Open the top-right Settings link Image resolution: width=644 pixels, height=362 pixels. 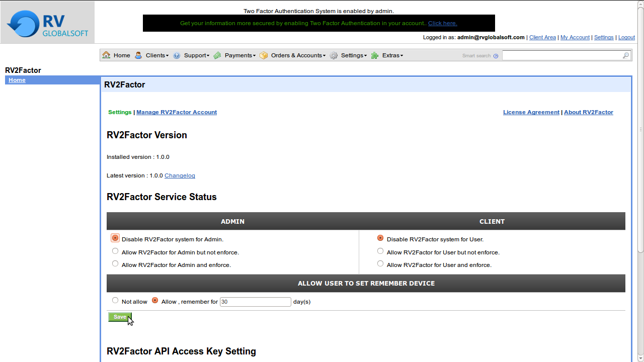click(604, 37)
